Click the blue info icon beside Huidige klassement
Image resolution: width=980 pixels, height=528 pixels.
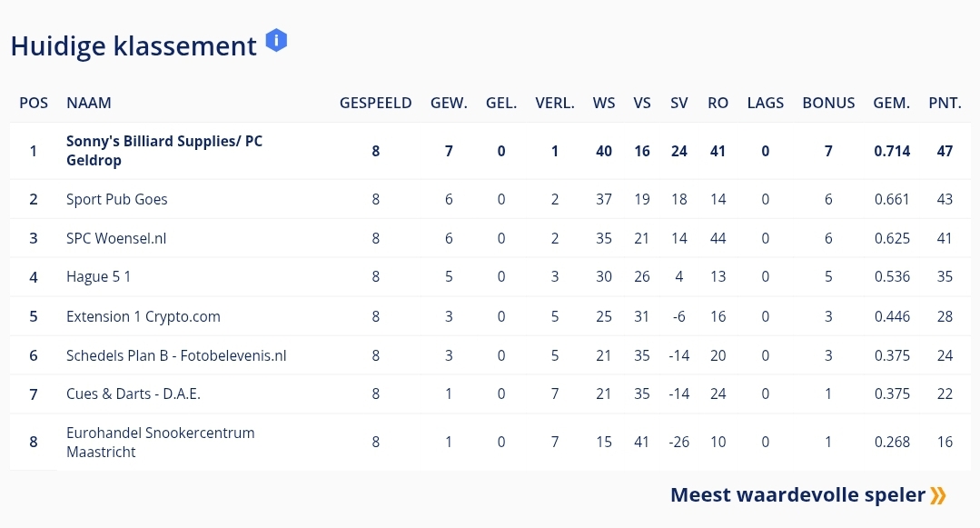276,41
